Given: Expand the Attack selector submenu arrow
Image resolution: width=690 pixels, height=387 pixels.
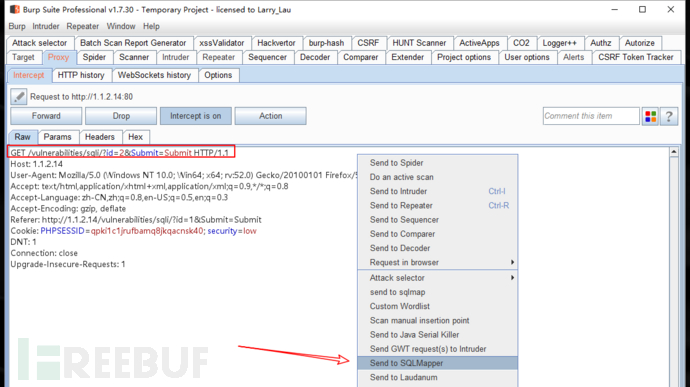Looking at the screenshot, I should point(512,278).
